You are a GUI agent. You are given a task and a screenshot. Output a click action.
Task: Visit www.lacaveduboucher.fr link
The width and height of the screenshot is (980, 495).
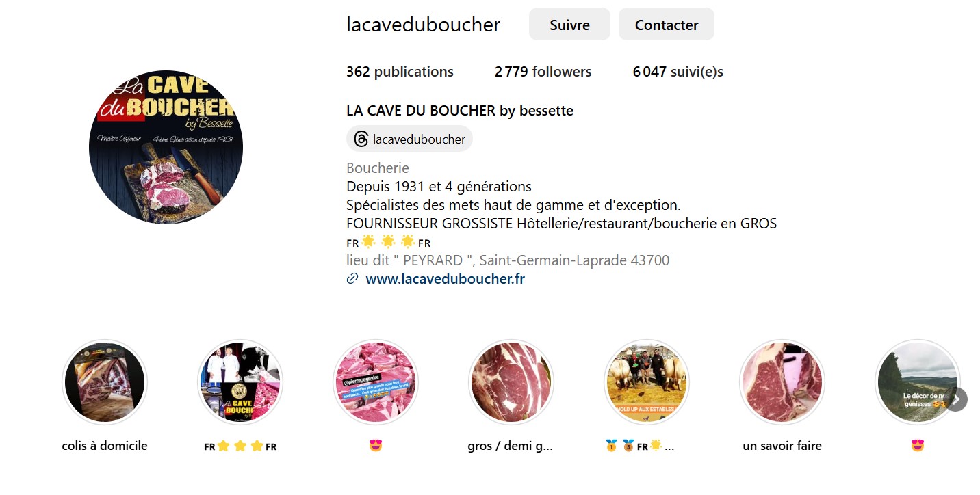445,279
